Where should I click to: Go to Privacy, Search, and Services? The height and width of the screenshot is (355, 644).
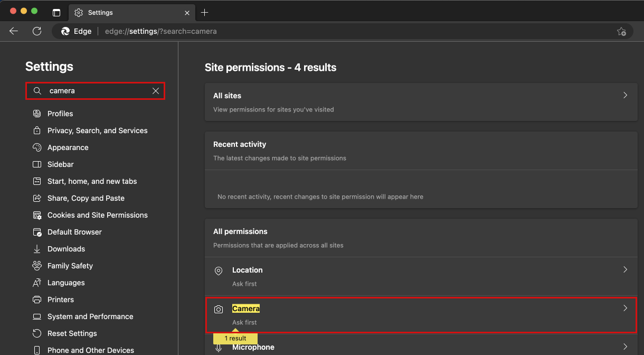tap(97, 130)
